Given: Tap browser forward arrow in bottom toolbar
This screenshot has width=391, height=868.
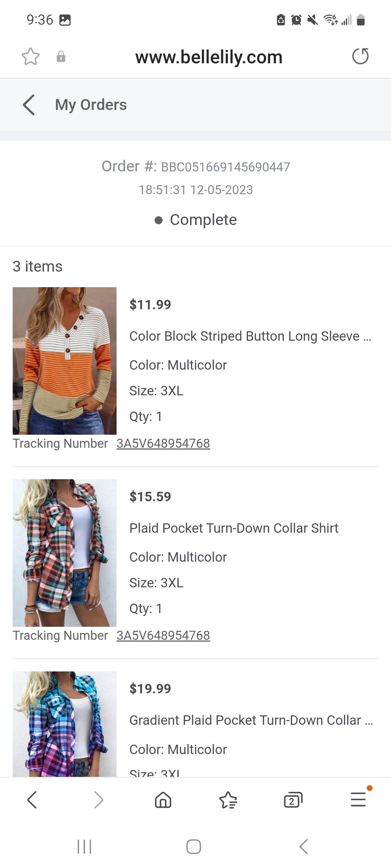Looking at the screenshot, I should click(98, 800).
